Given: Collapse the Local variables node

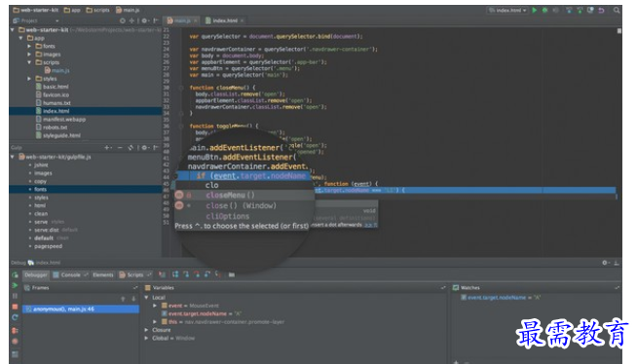Looking at the screenshot, I should [146, 298].
